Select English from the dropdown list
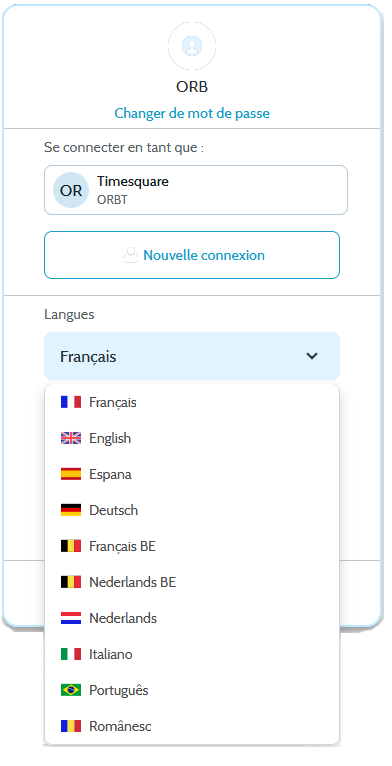Viewport: 392px width, 766px height. pos(192,438)
